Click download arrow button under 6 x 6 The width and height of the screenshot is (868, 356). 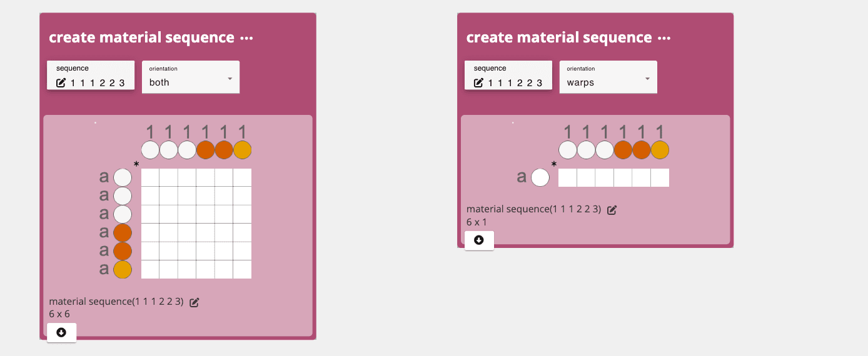pos(61,332)
